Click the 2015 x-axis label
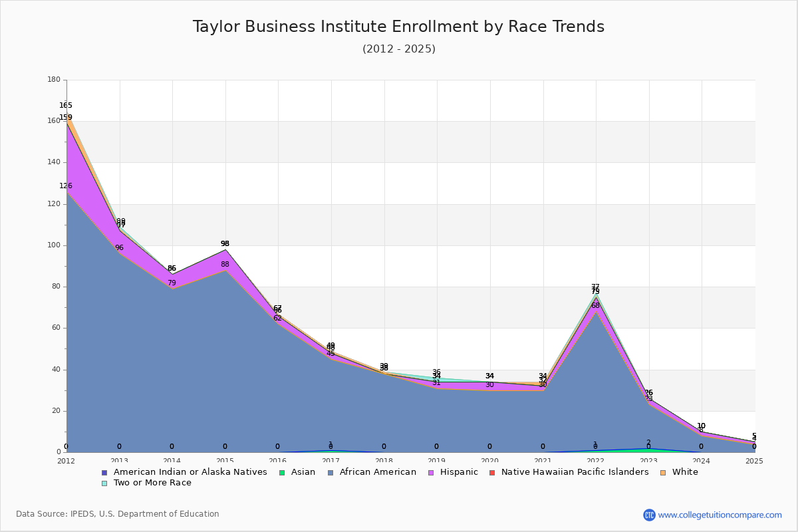The height and width of the screenshot is (532, 798). click(x=225, y=461)
